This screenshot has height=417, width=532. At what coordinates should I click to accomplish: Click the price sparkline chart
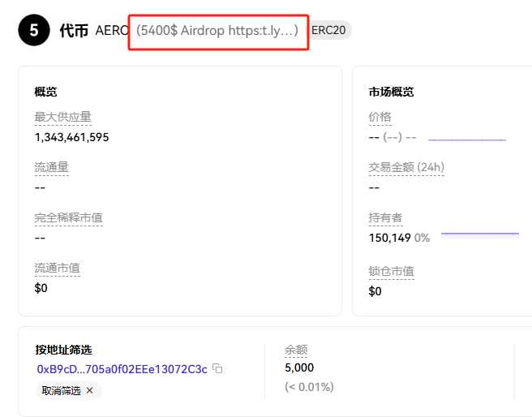tap(466, 139)
